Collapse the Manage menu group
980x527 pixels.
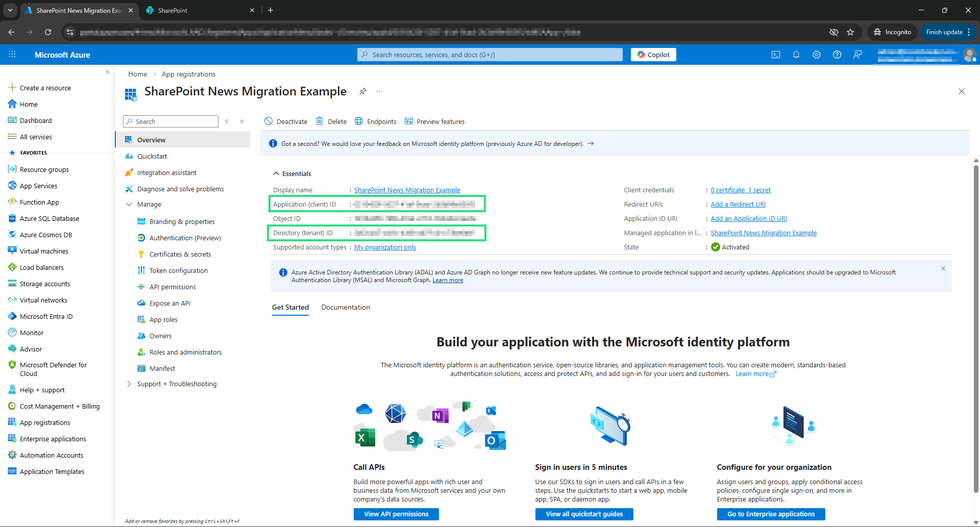pos(129,204)
